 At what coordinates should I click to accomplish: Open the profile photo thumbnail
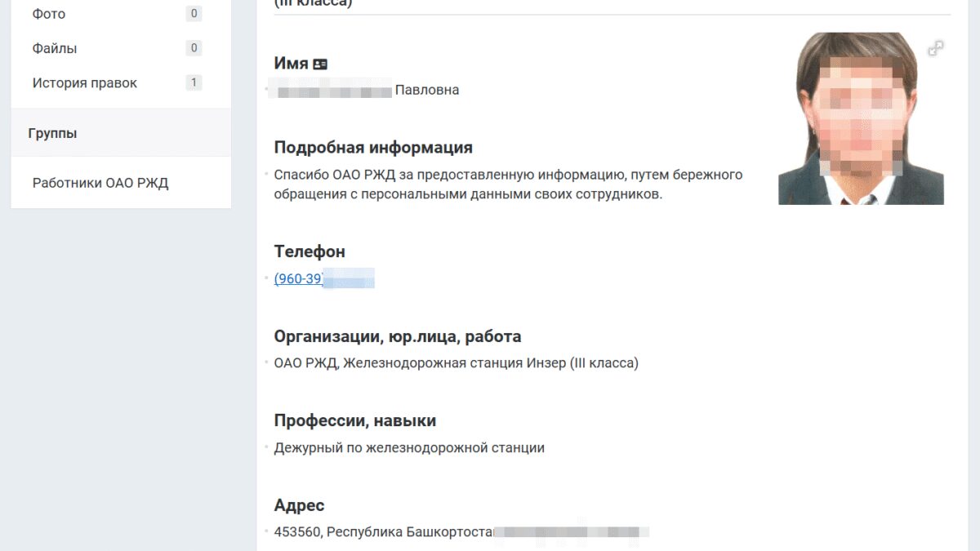click(861, 118)
